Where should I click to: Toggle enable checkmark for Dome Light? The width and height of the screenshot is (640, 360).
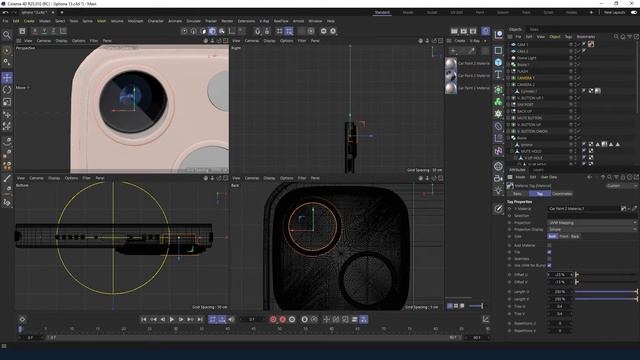click(x=578, y=58)
